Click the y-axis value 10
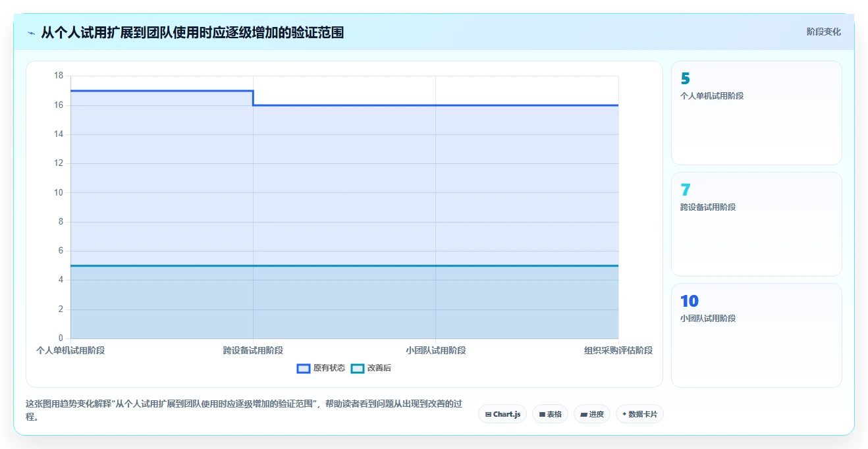868x449 pixels. pos(58,193)
